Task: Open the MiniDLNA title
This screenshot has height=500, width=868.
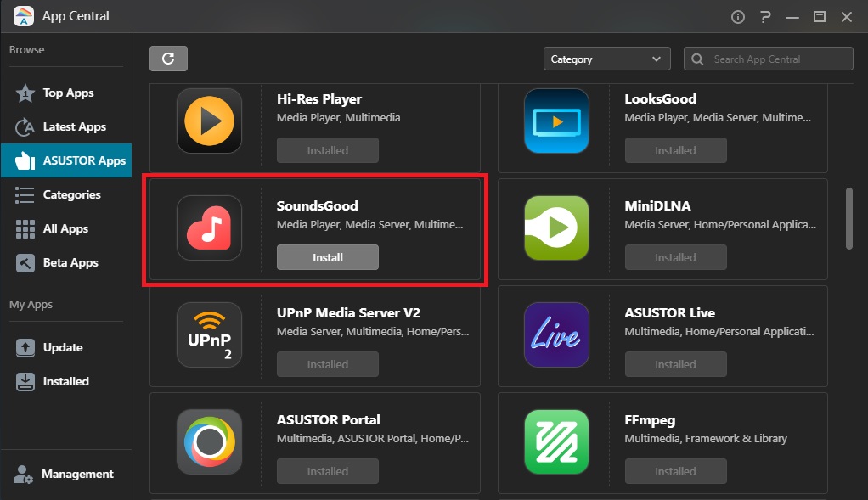Action: click(x=657, y=205)
